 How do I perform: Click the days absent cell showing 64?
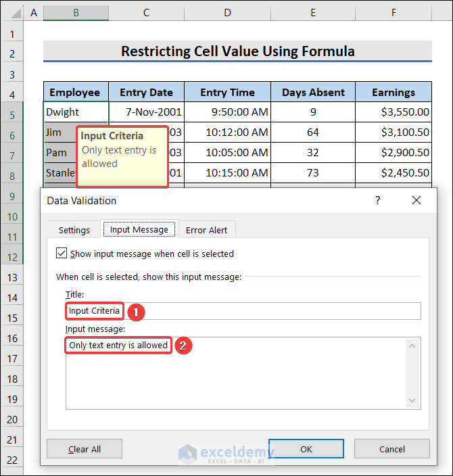click(313, 133)
